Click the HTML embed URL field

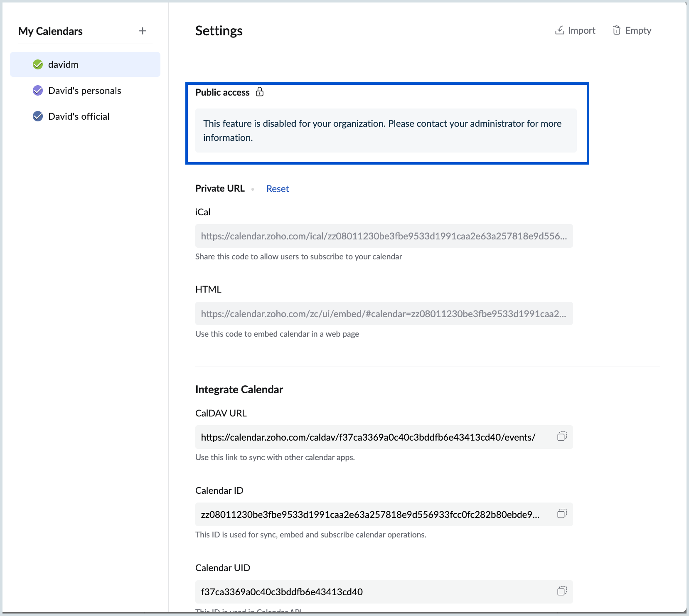[x=384, y=314]
